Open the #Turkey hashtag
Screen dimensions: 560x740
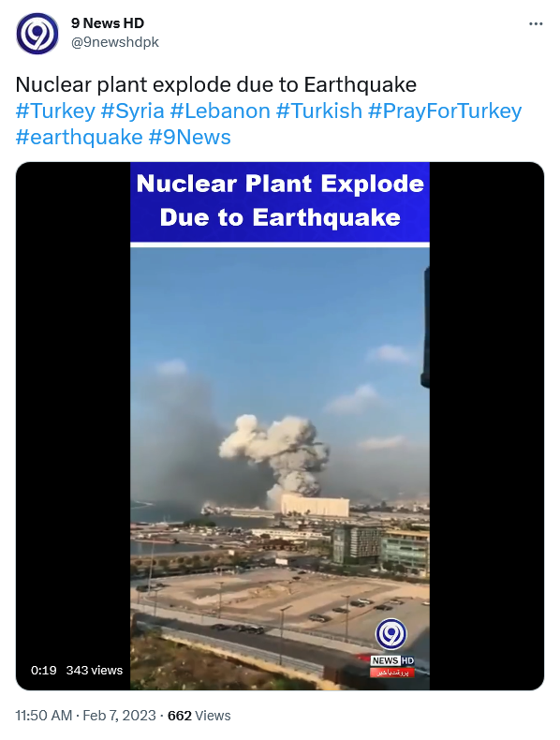55,111
